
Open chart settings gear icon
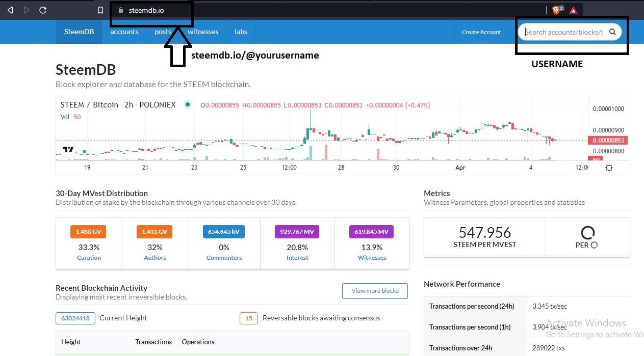click(609, 168)
